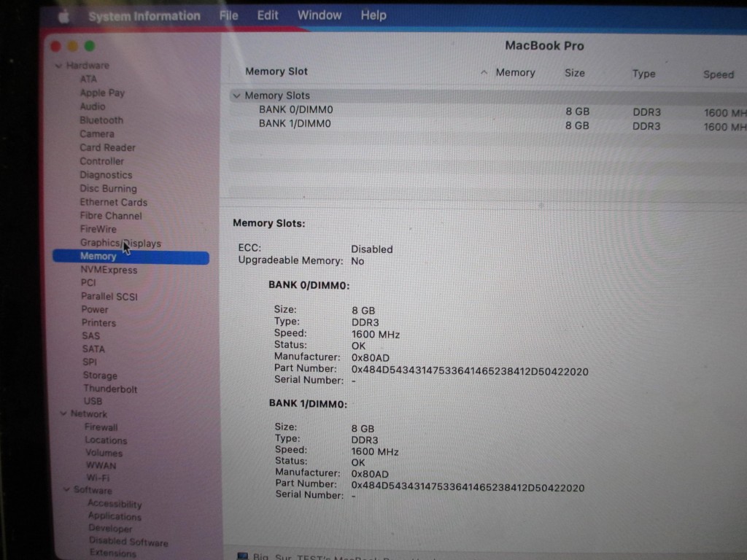Viewport: 747px width, 560px height.
Task: Click the BANK 0/DIMM0 part number value
Action: pyautogui.click(x=470, y=371)
